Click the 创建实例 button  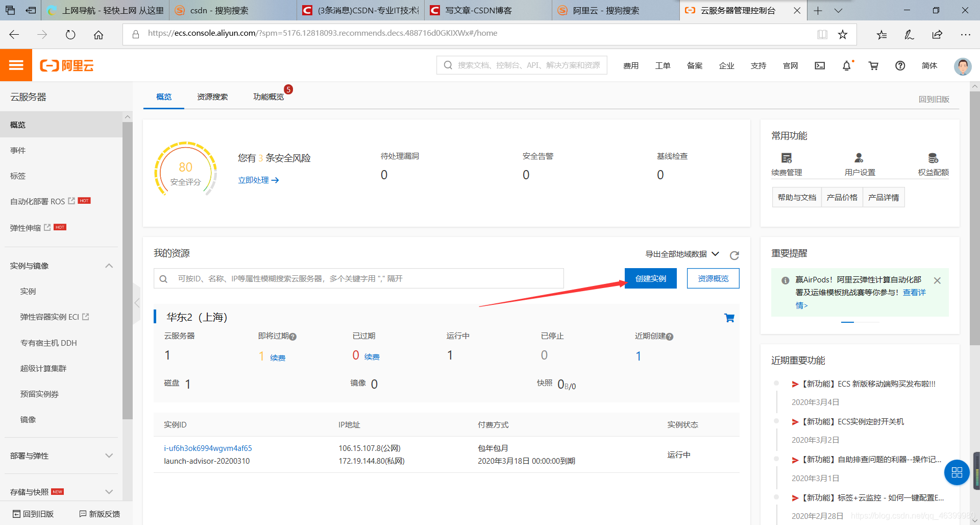[x=651, y=278]
